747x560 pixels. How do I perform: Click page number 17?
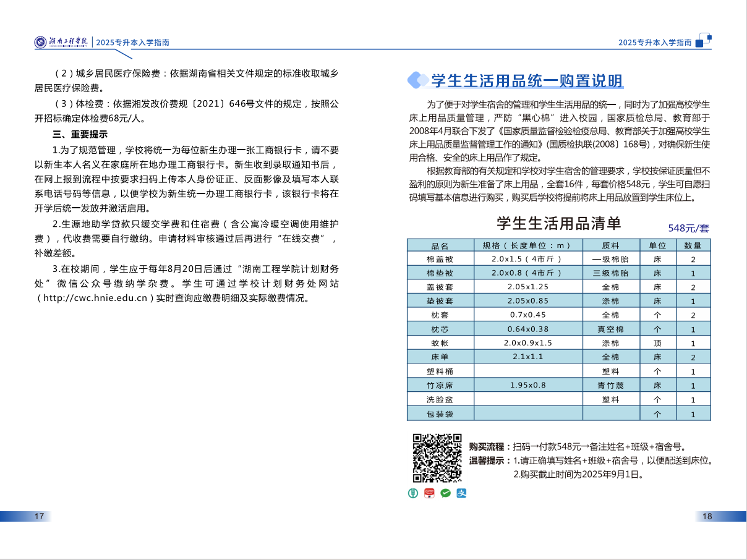[39, 516]
